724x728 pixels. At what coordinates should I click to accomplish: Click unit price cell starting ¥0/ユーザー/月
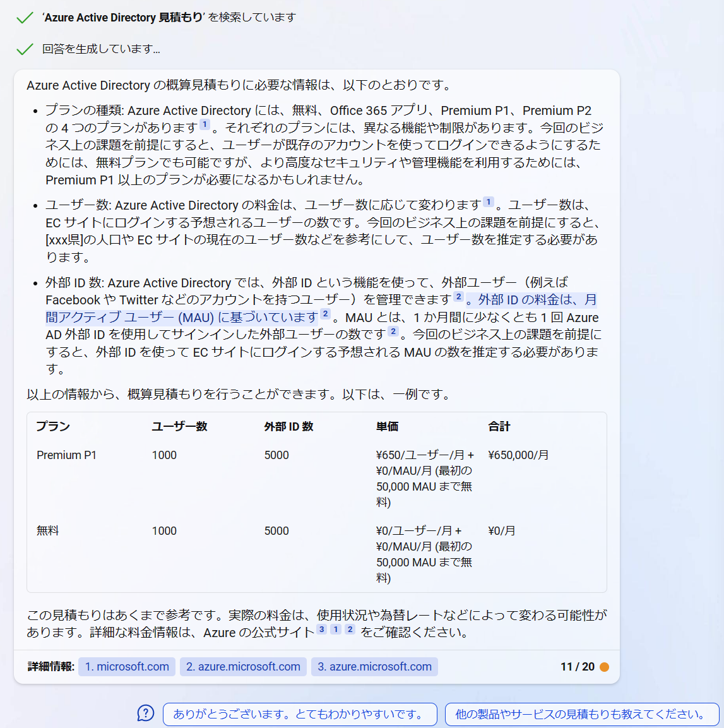coord(424,554)
